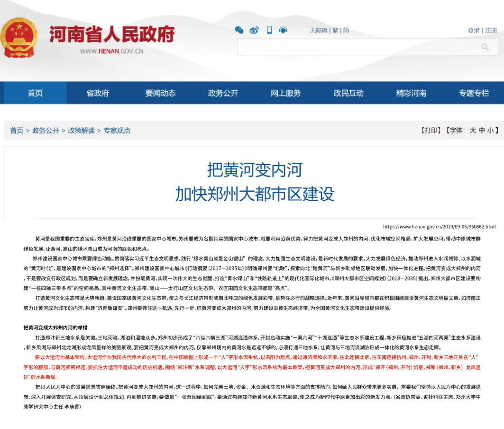Open the customer service headset icon

[x=284, y=30]
